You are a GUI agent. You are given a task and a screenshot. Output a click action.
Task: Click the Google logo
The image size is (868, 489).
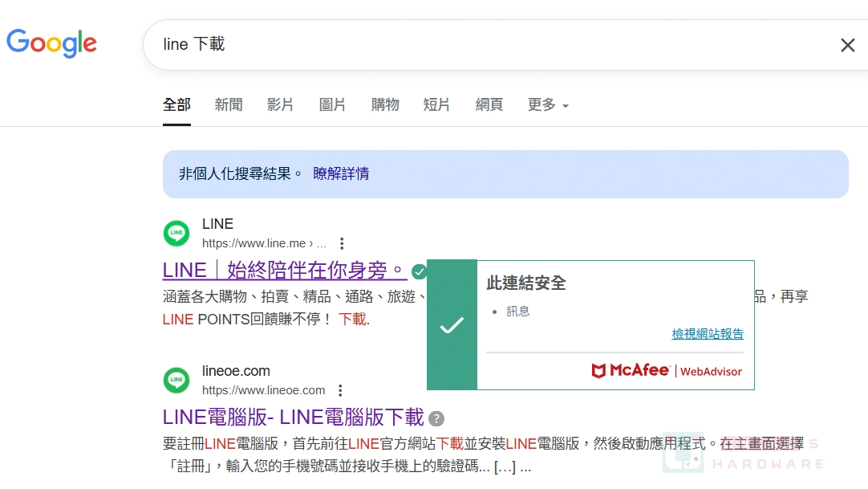(x=51, y=43)
